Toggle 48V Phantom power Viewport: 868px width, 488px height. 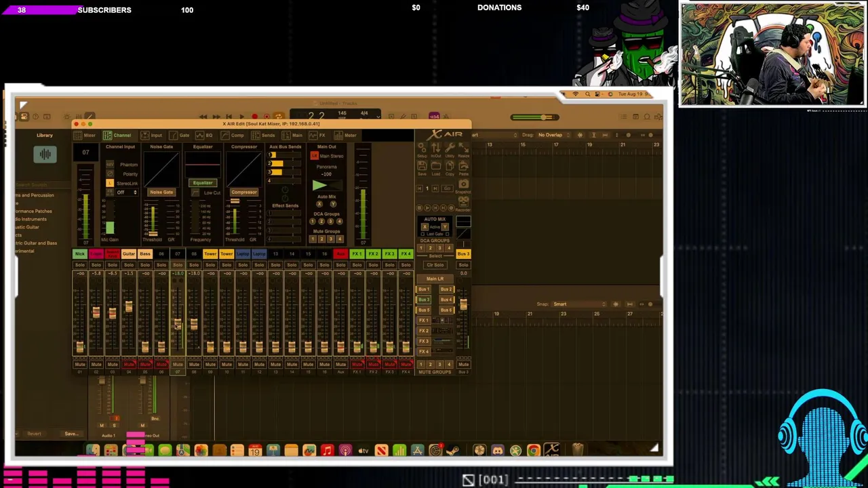pyautogui.click(x=110, y=165)
